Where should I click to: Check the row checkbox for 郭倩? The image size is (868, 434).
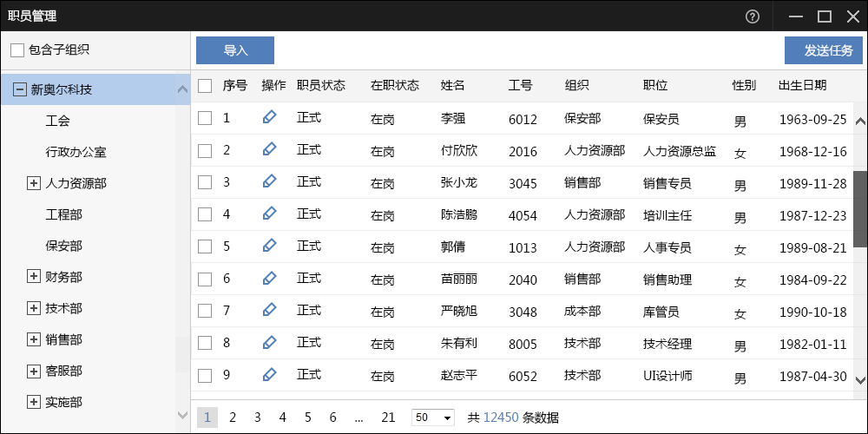[x=205, y=247]
